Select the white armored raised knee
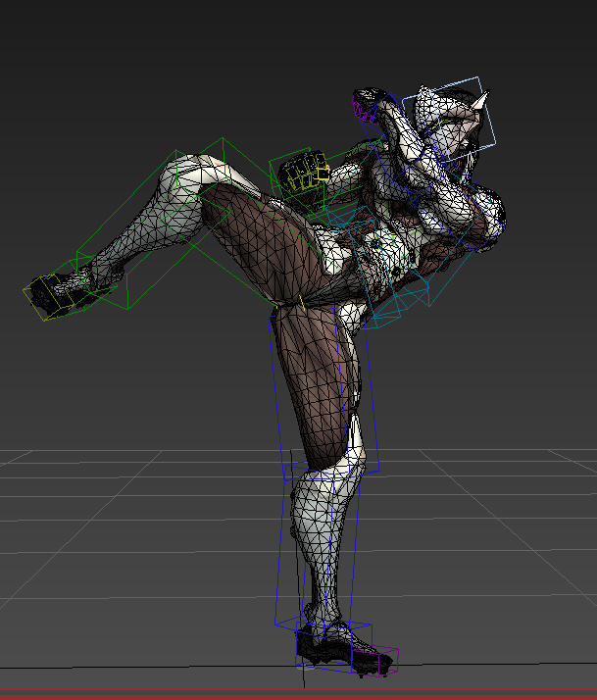This screenshot has width=597, height=700. click(192, 172)
